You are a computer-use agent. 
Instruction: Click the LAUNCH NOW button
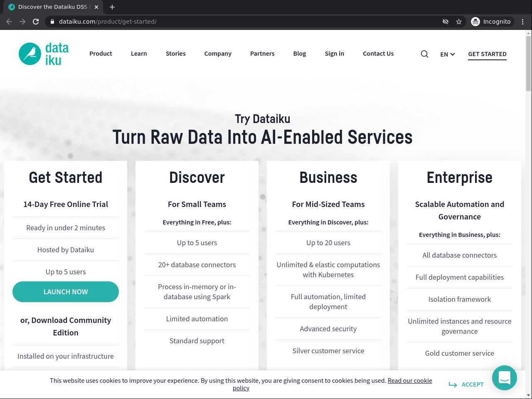coord(65,292)
